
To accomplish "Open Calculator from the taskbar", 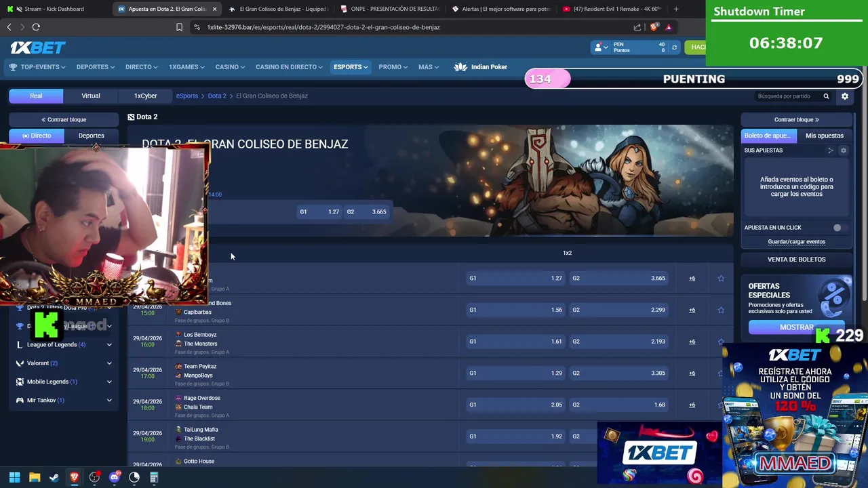I will [154, 477].
